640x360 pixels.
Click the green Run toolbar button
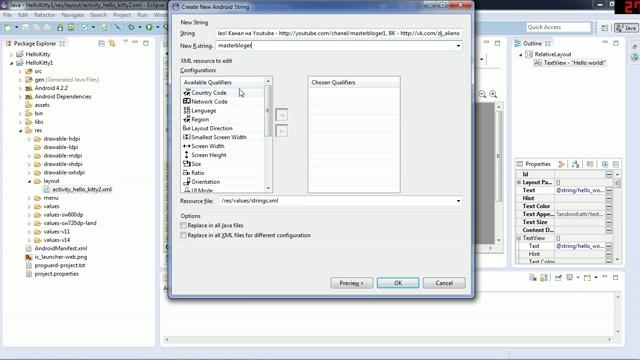(x=149, y=27)
